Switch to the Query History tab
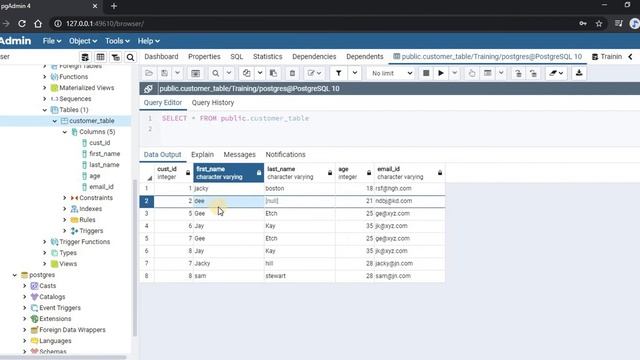This screenshot has width=640, height=360. coord(213,102)
